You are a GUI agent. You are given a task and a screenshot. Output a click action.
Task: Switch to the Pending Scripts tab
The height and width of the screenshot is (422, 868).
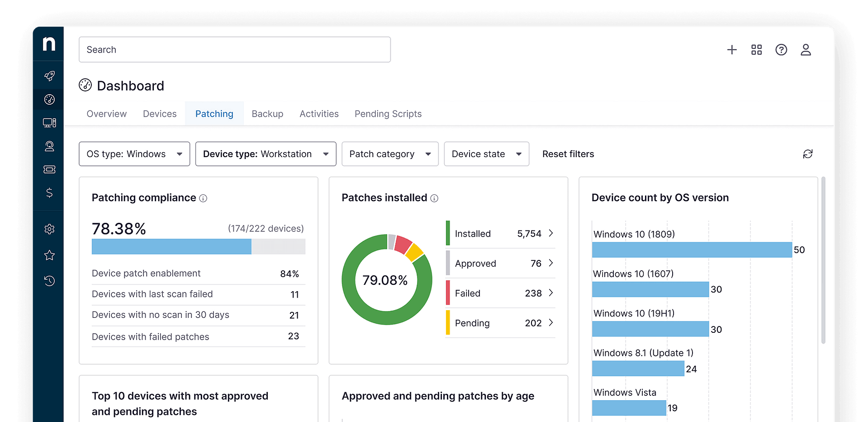(388, 114)
